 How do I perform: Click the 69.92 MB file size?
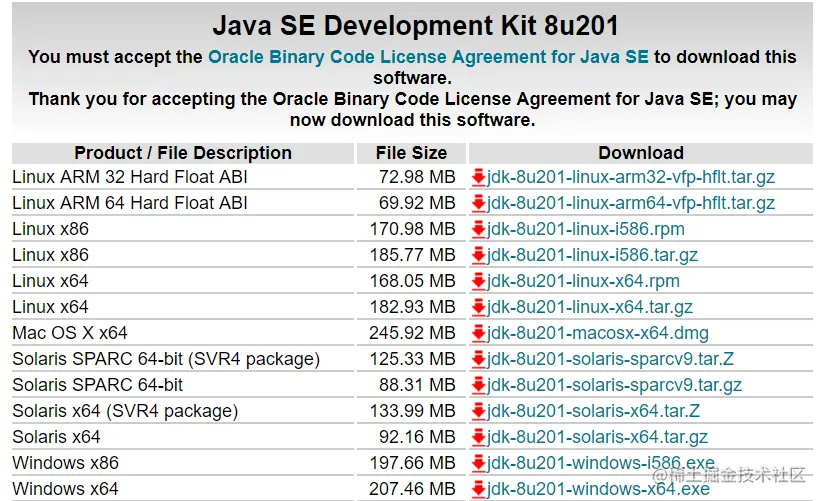point(417,203)
